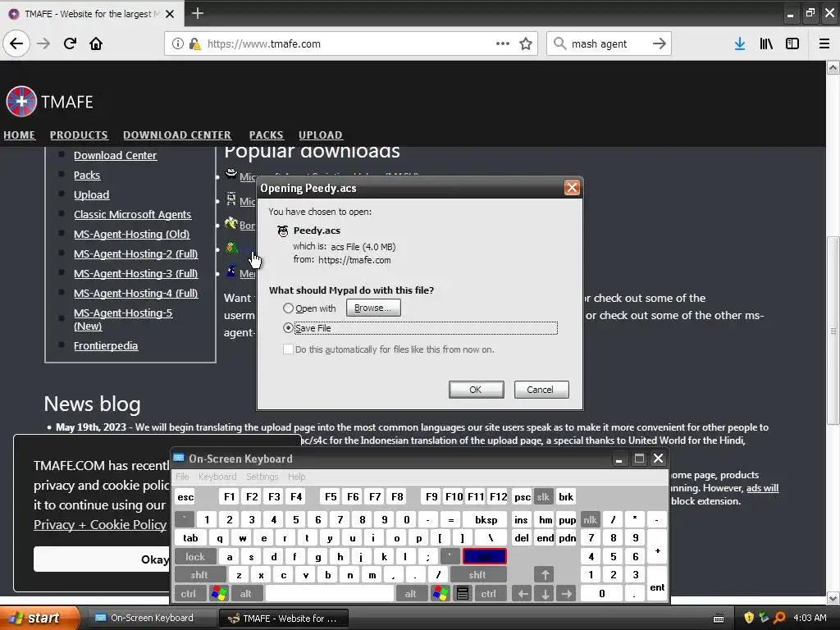Click the down arrow key on on-screen keyboard

(545, 593)
